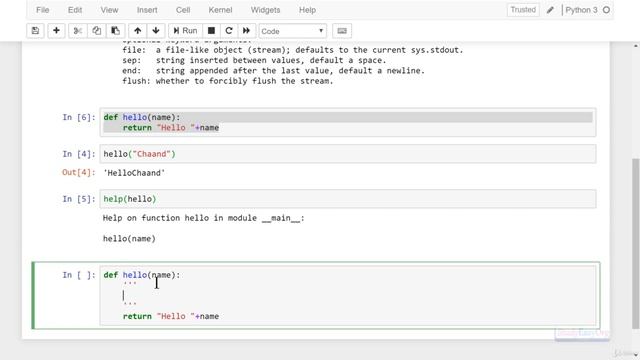
Task: Click the 'file: a file-like object' line
Action: 293,50
